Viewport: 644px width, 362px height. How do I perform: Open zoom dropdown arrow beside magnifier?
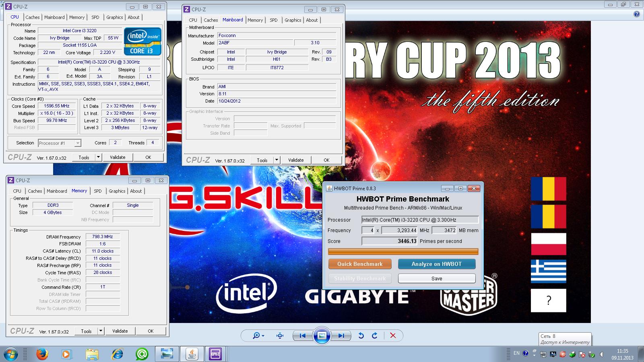[263, 336]
